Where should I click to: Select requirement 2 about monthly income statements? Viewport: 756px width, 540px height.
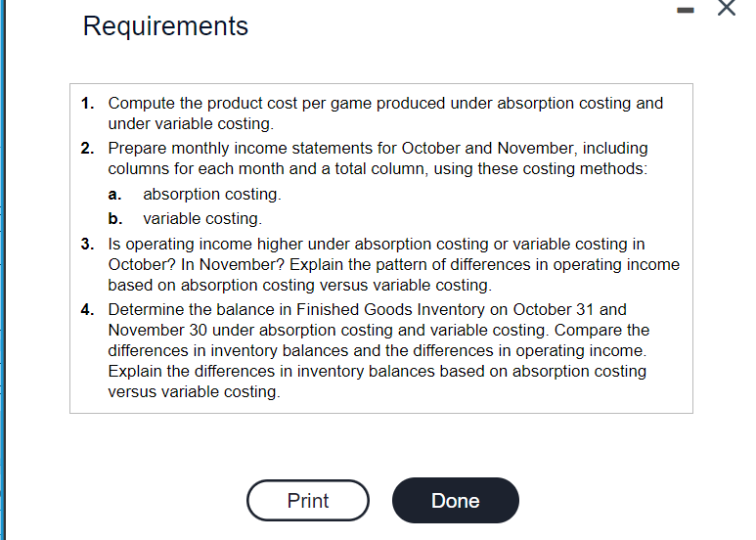378,158
